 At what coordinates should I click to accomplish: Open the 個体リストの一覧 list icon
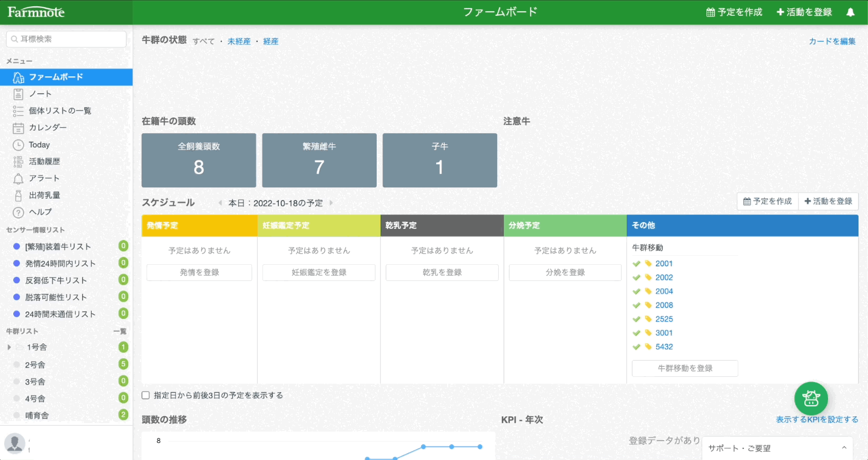(x=18, y=111)
